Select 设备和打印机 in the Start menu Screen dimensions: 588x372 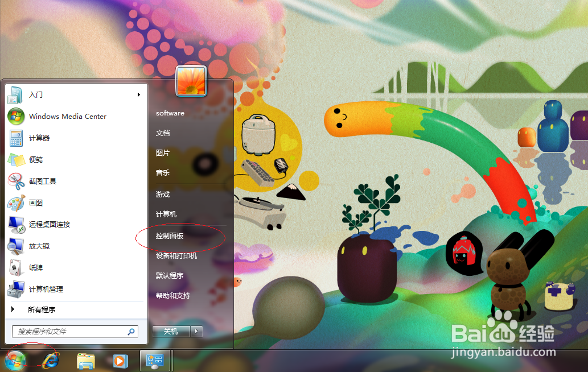pos(177,255)
